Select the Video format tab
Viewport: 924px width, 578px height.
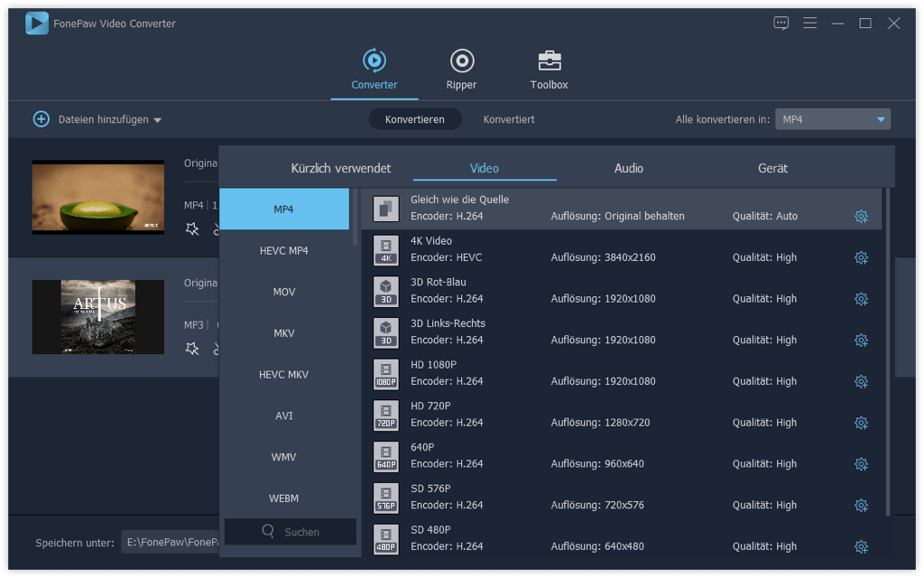(x=485, y=168)
